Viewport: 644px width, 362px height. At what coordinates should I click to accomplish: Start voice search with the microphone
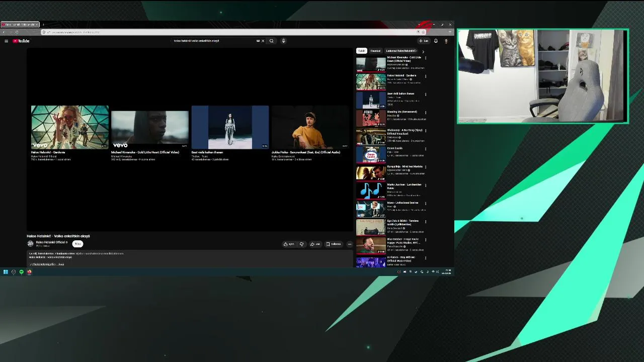coord(283,41)
